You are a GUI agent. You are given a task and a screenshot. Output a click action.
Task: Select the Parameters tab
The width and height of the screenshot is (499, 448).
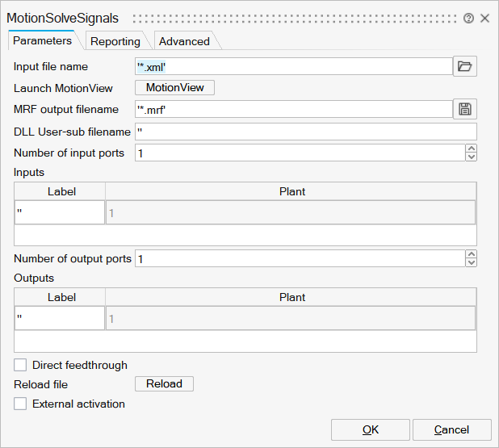(43, 40)
